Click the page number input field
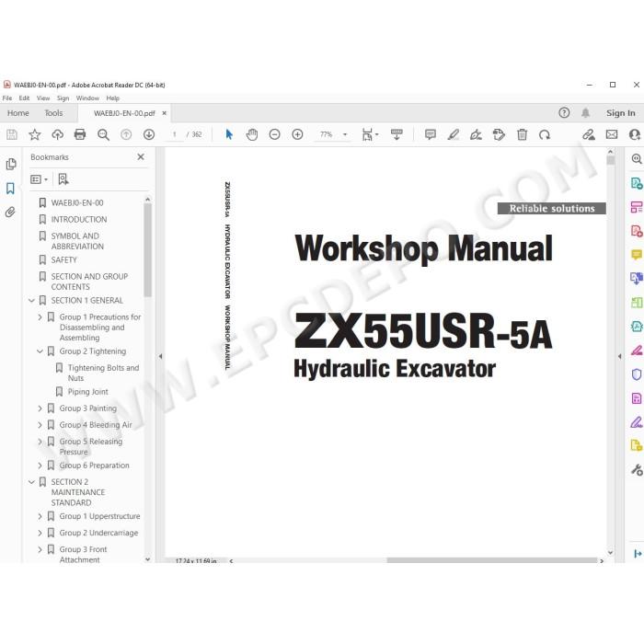Screen dimensions: 644x644 pos(175,134)
